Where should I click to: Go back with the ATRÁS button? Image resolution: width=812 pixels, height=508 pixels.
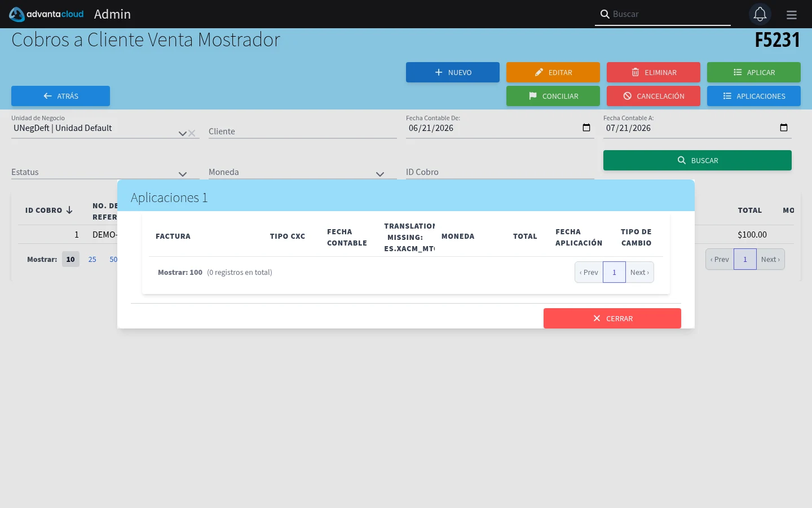tap(60, 96)
